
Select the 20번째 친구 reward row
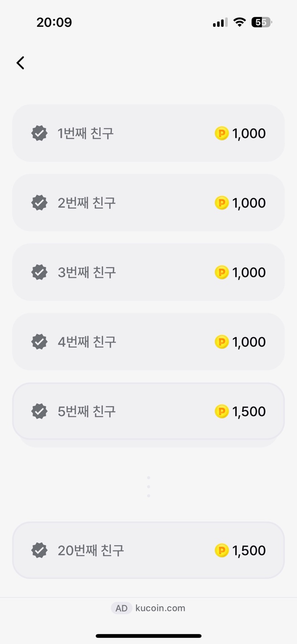click(148, 551)
